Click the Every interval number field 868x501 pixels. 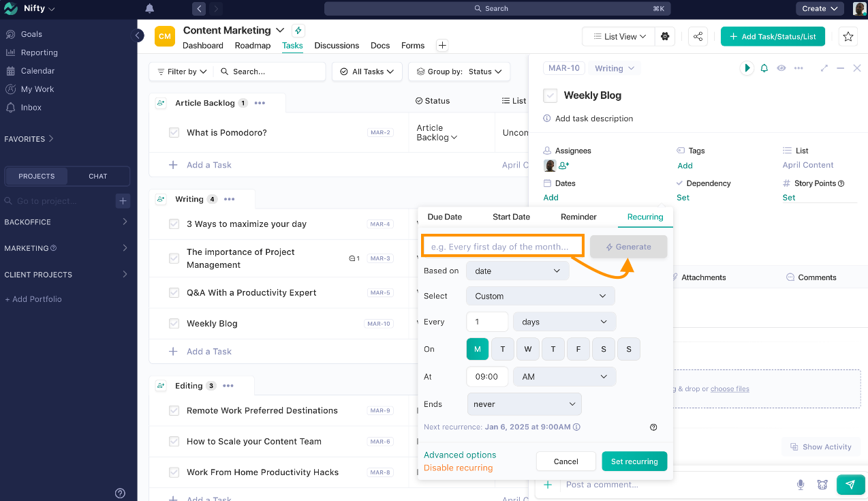(487, 322)
